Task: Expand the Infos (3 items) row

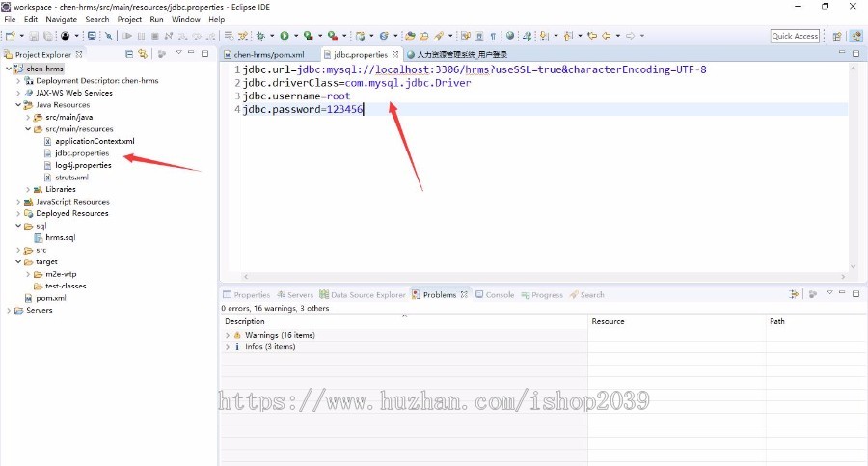Action: pos(227,347)
